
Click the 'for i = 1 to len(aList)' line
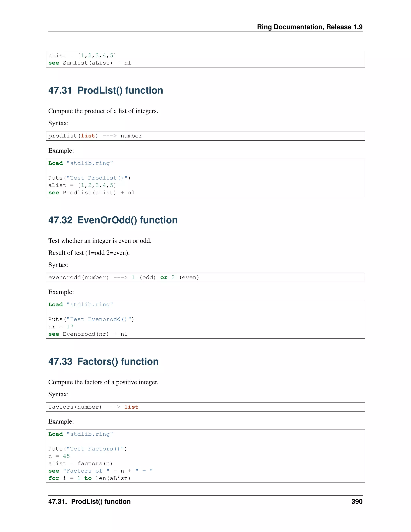click(89, 478)
